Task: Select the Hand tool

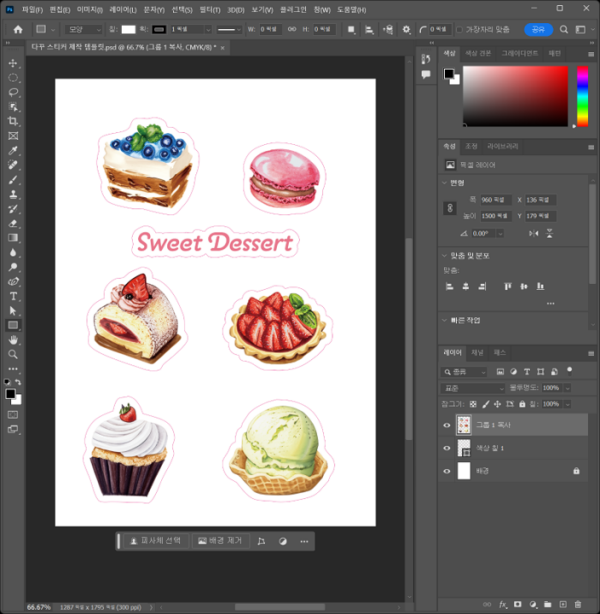Action: point(13,340)
